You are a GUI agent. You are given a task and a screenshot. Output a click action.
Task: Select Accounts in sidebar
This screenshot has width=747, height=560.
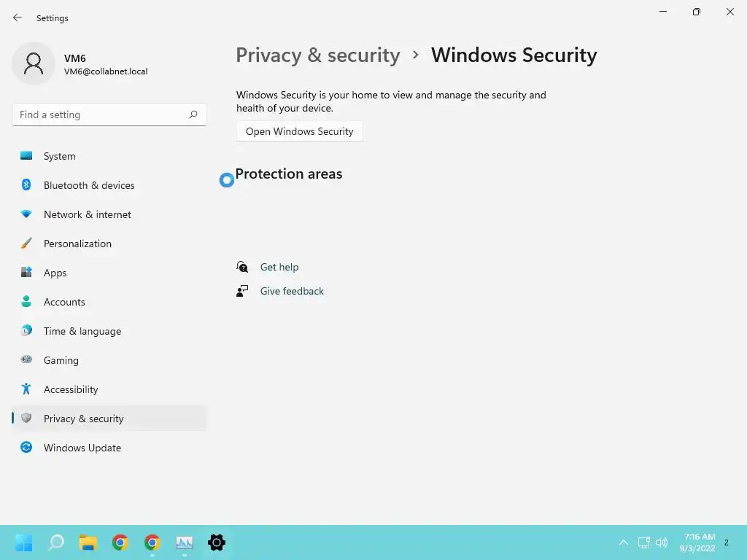(109, 302)
